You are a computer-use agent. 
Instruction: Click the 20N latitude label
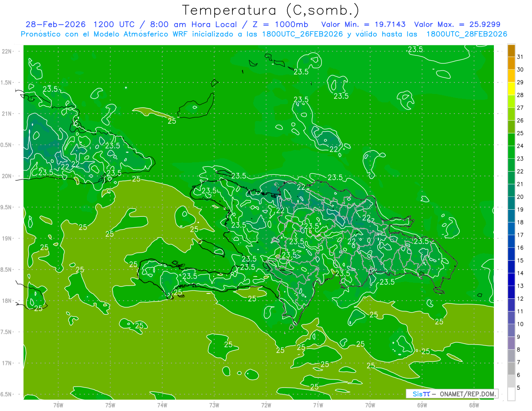8,176
